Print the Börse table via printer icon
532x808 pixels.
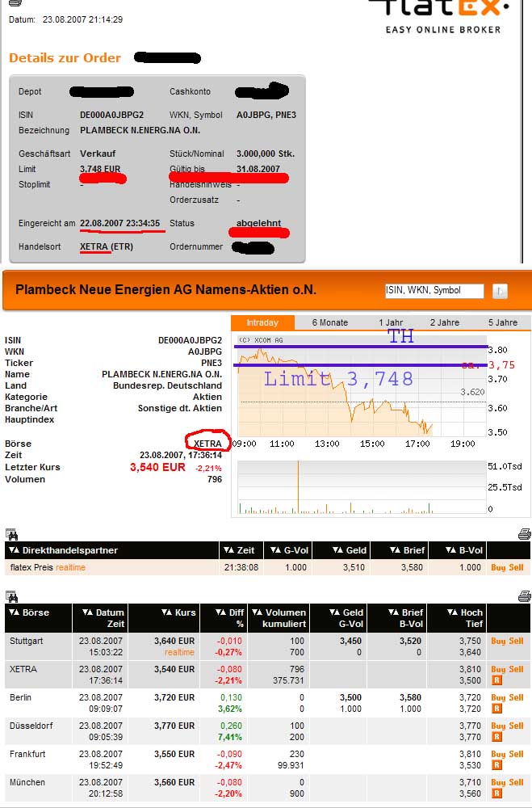(x=524, y=596)
